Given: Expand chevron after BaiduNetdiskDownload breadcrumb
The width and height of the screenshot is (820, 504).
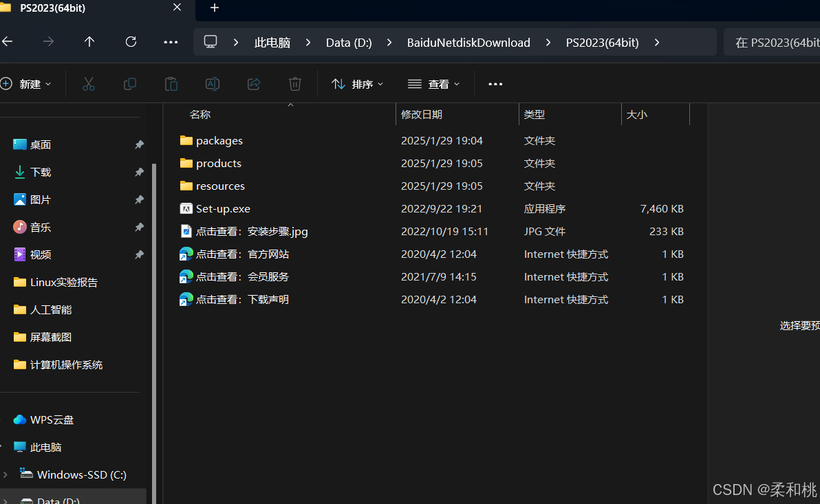Looking at the screenshot, I should pos(548,43).
